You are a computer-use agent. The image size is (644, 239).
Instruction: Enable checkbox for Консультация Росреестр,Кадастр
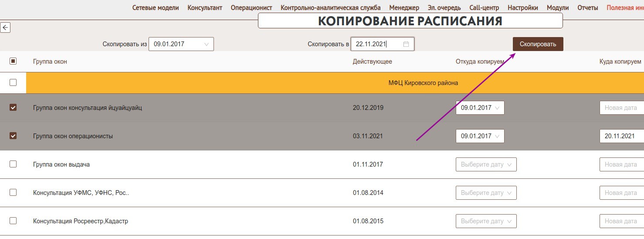[13, 221]
